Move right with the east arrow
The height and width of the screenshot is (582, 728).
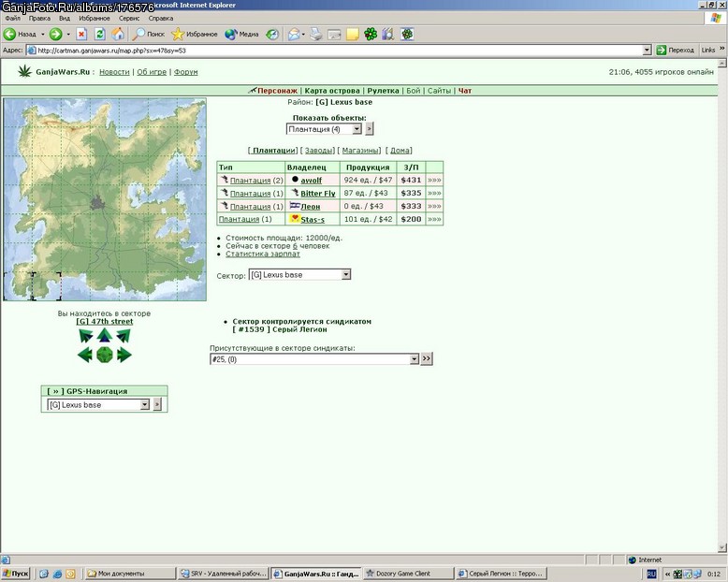click(124, 355)
